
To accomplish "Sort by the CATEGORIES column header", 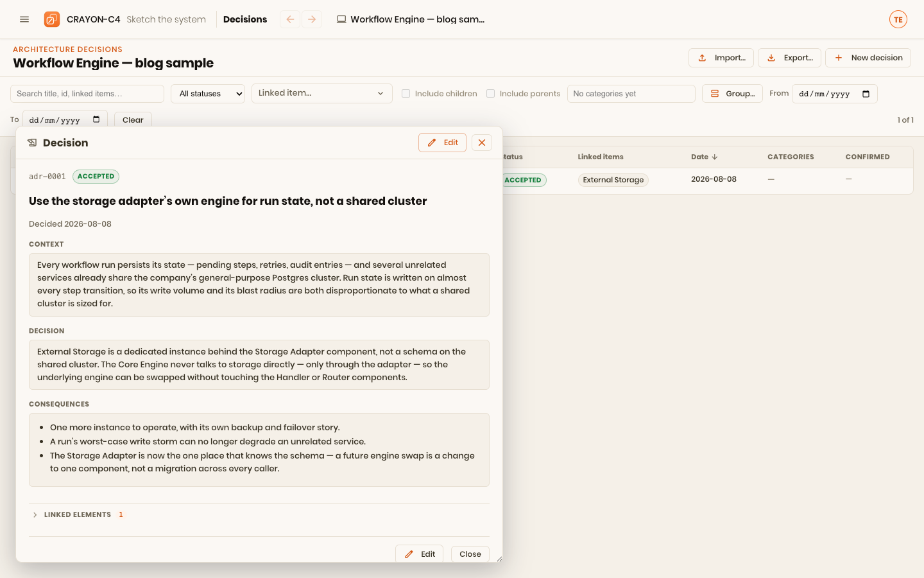I will pos(791,157).
